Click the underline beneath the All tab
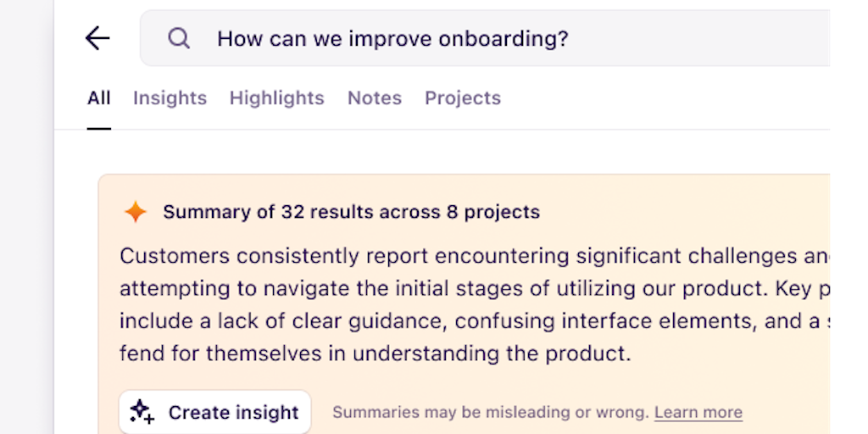The height and width of the screenshot is (434, 868). click(x=99, y=129)
